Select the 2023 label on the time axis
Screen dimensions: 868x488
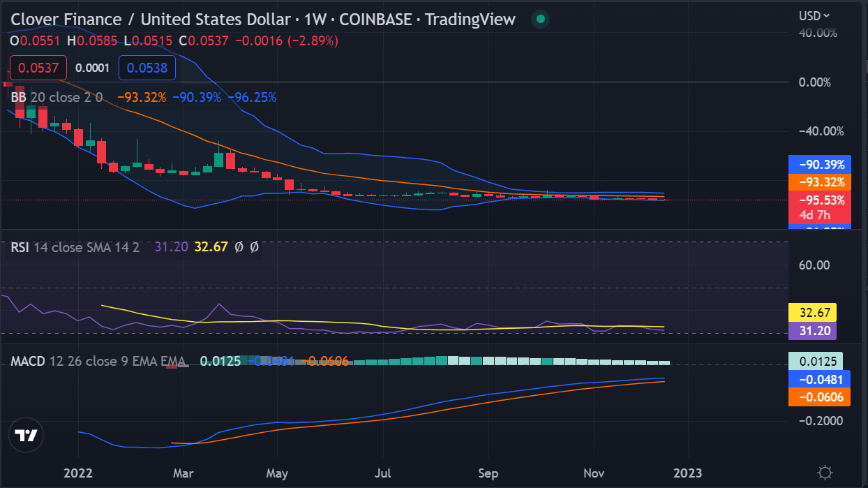(688, 473)
